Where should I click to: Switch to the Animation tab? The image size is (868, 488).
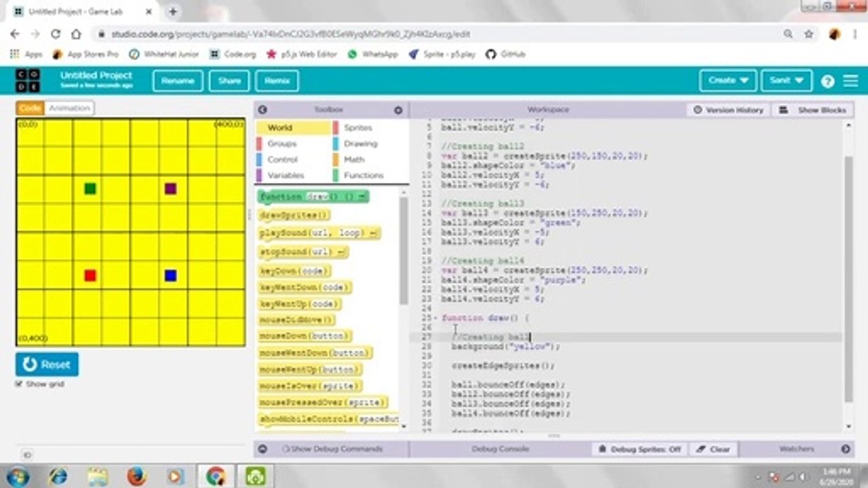(69, 108)
